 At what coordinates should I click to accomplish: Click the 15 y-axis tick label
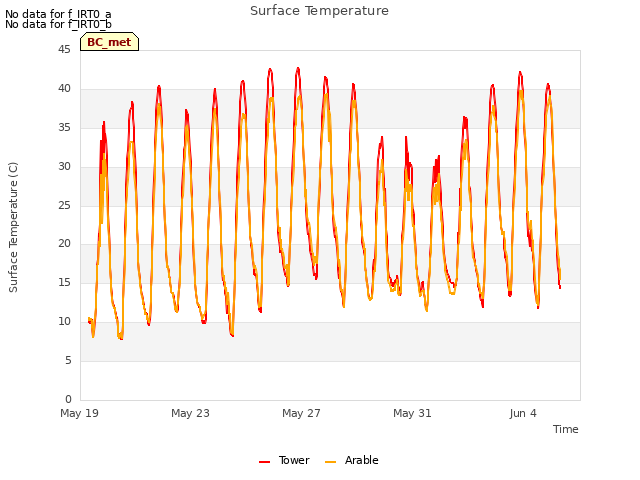tap(64, 282)
